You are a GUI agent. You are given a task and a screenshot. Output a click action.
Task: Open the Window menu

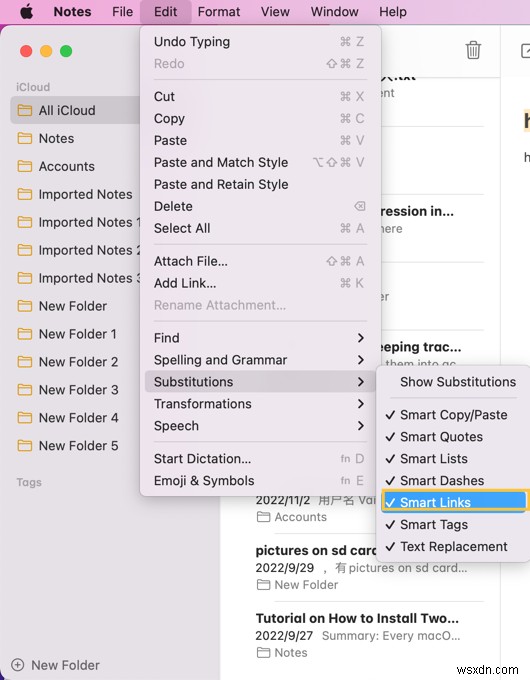334,12
